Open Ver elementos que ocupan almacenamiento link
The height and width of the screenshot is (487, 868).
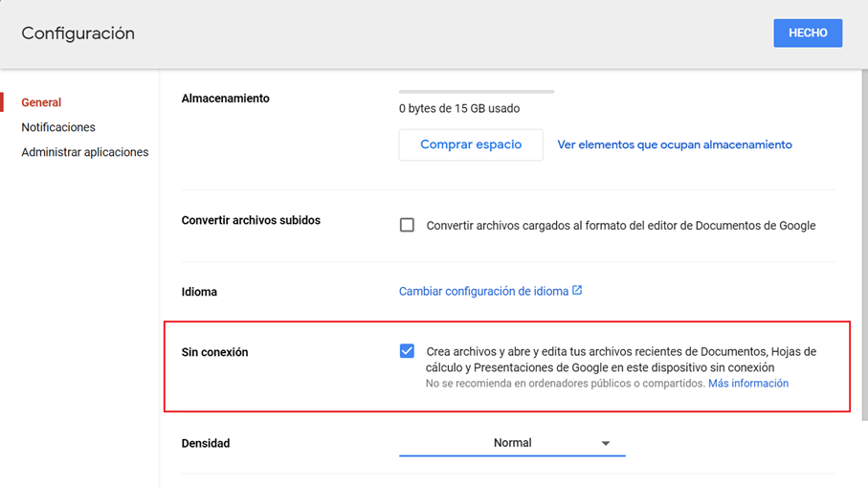point(675,145)
